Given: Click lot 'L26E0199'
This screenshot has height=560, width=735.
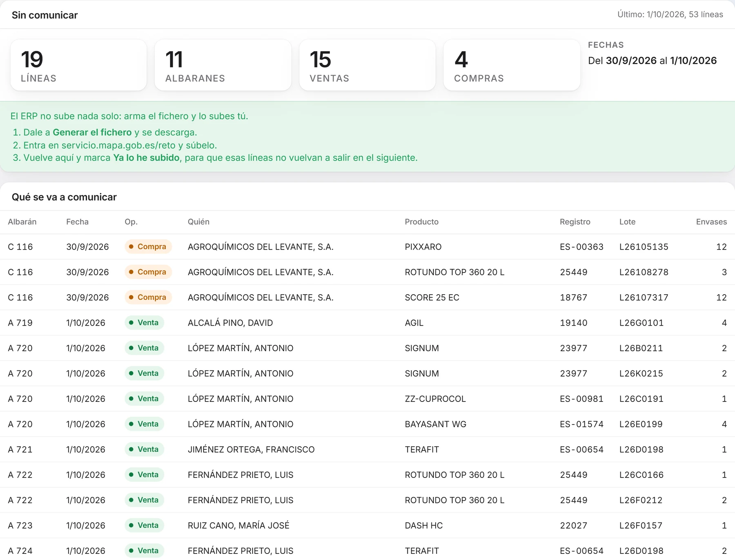Looking at the screenshot, I should click(x=641, y=424).
